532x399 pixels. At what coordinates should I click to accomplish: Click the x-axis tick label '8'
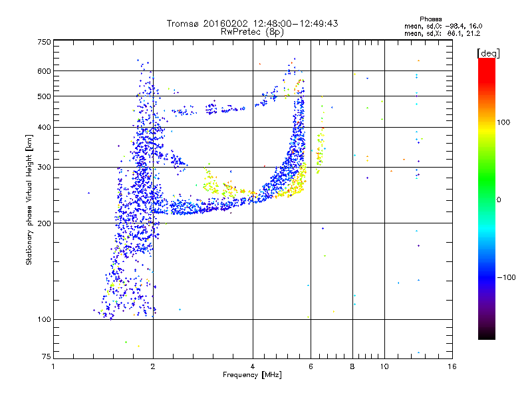[x=352, y=366]
